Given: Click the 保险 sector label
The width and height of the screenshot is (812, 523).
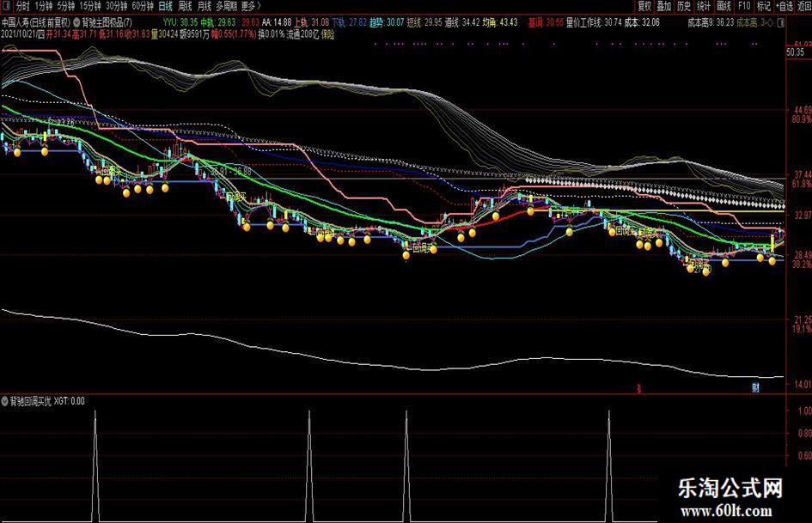Looking at the screenshot, I should pos(327,34).
